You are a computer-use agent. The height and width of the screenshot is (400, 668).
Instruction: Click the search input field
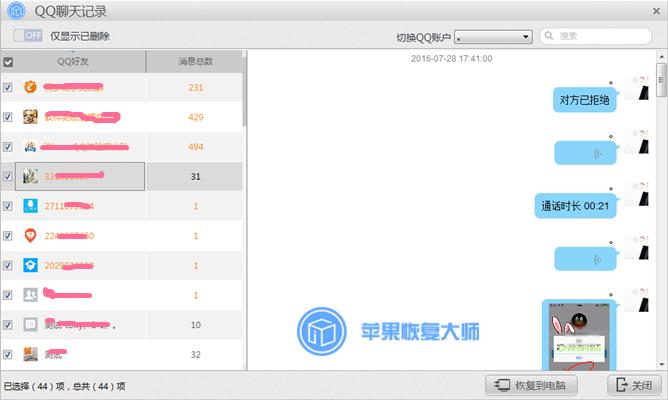596,36
